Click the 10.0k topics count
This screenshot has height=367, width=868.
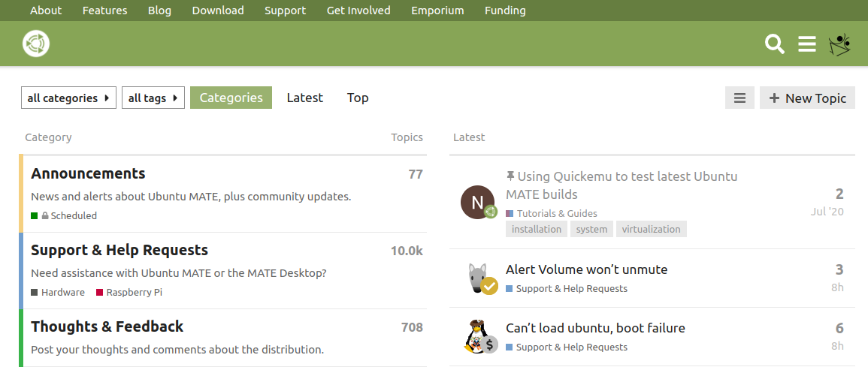(x=407, y=251)
